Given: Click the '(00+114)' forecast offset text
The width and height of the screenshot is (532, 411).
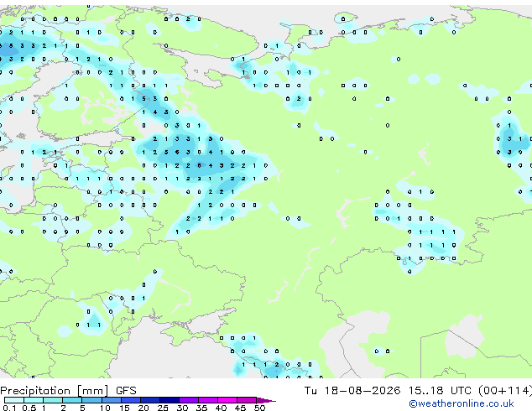Looking at the screenshot, I should (x=505, y=391).
